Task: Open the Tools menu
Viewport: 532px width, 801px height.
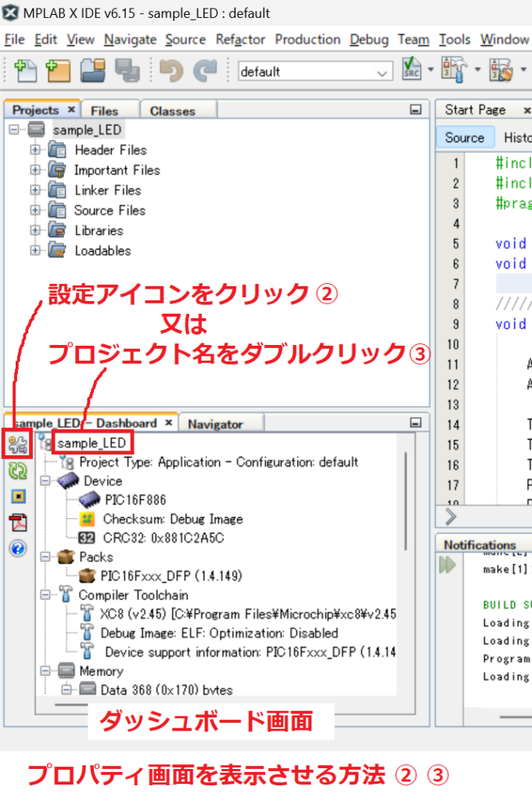Action: click(x=455, y=39)
